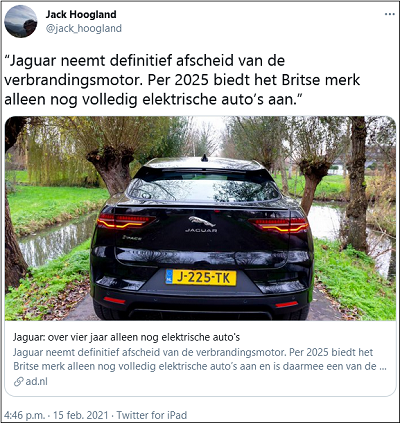Click the I-PACE badge on the car

132,238
